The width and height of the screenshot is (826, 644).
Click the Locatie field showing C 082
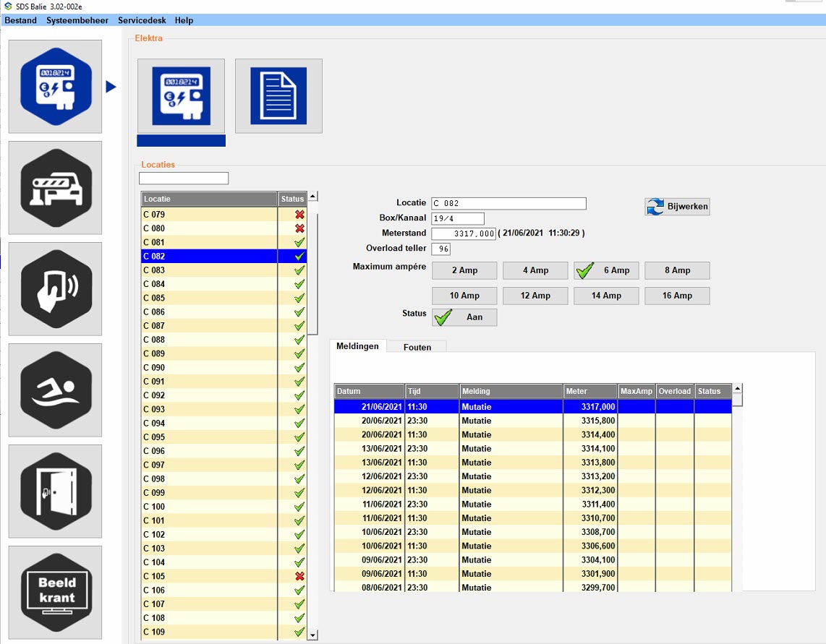pos(509,203)
